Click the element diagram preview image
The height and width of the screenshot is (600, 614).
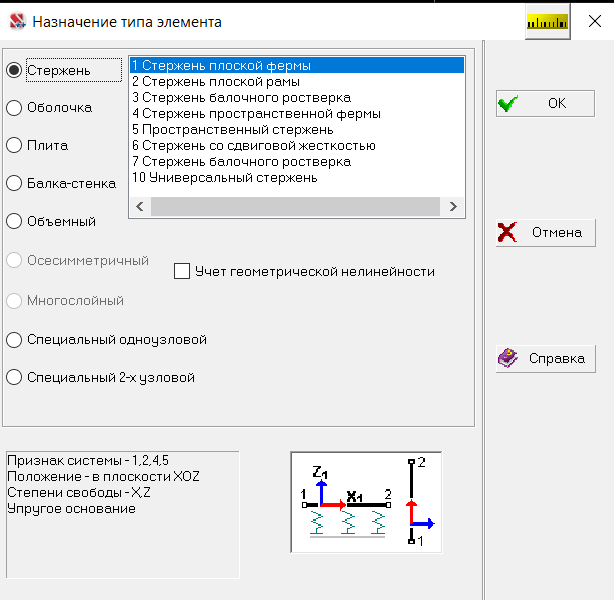(x=366, y=502)
